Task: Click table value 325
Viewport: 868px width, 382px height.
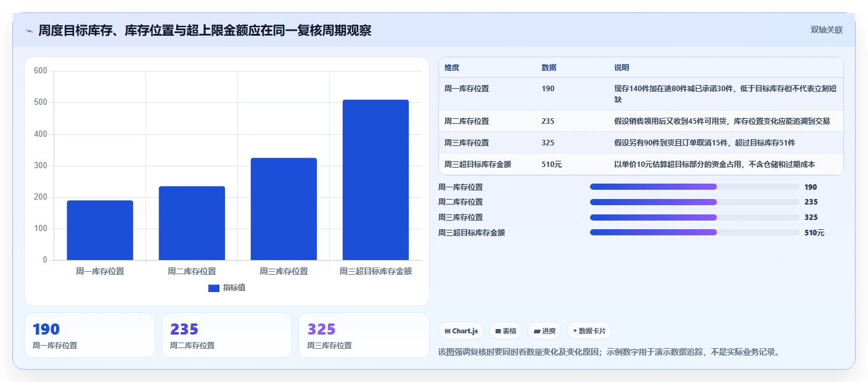Action: pyautogui.click(x=548, y=143)
